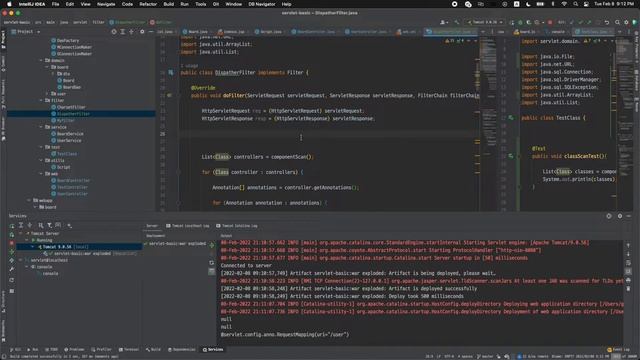The image size is (640, 360).
Task: Click the undo arrow icon in main toolbar
Action: point(607,22)
